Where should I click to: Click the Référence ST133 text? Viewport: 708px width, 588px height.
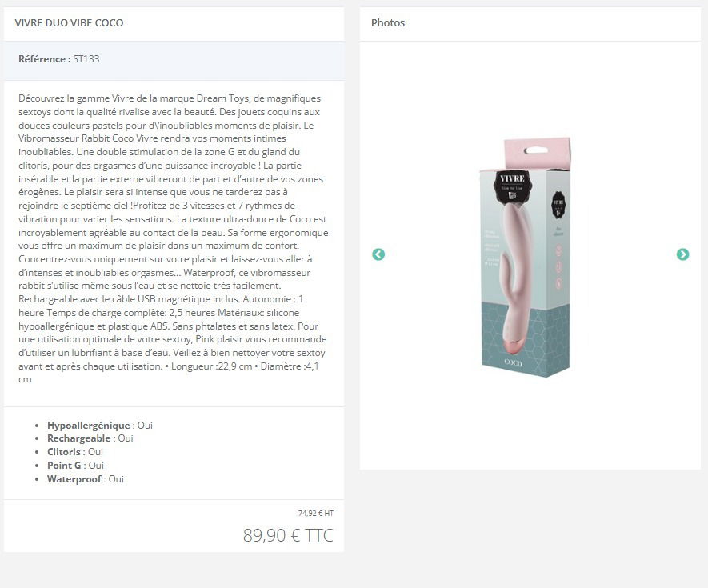coord(58,59)
